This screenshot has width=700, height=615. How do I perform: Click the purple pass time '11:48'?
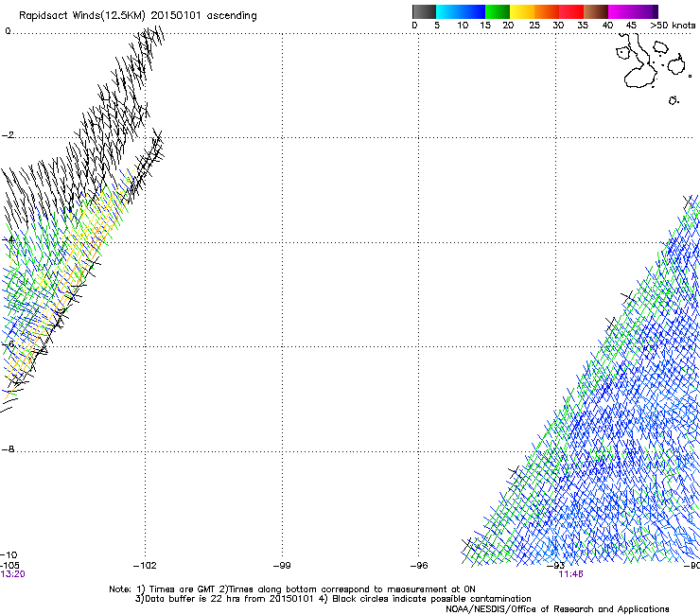pos(570,574)
